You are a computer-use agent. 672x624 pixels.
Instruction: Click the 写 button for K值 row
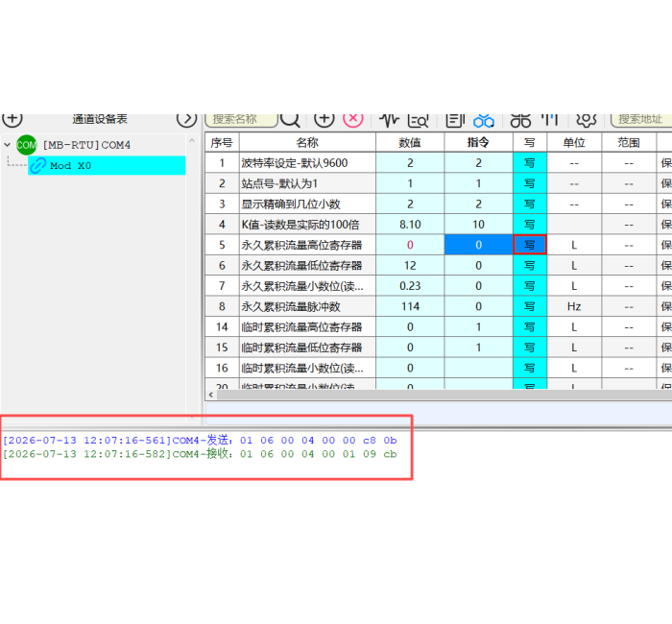point(530,225)
